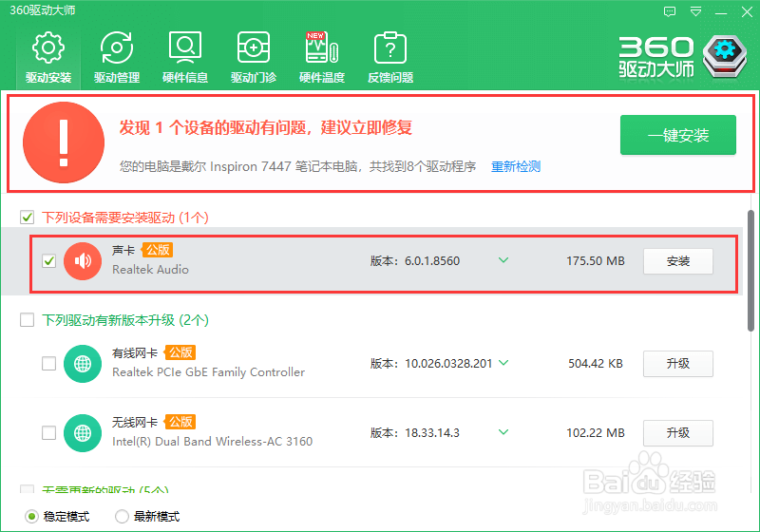Click the 504.42 KB size value
The image size is (760, 532).
pos(596,364)
